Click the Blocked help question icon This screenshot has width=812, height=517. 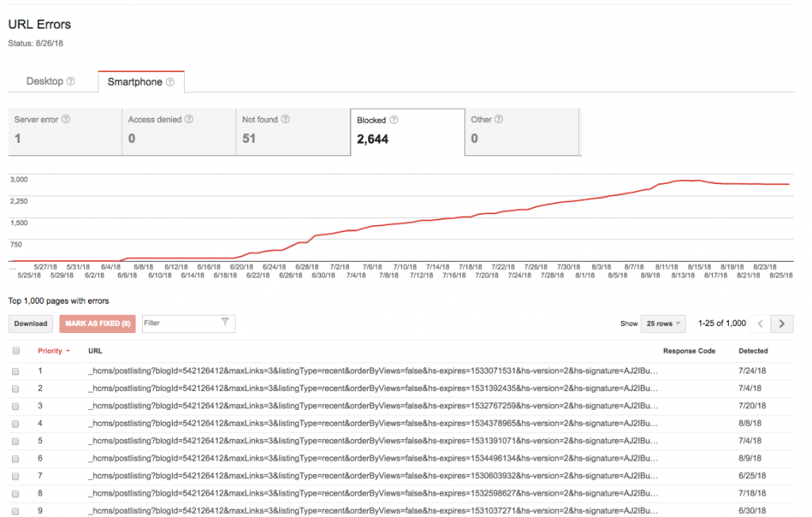tap(394, 121)
